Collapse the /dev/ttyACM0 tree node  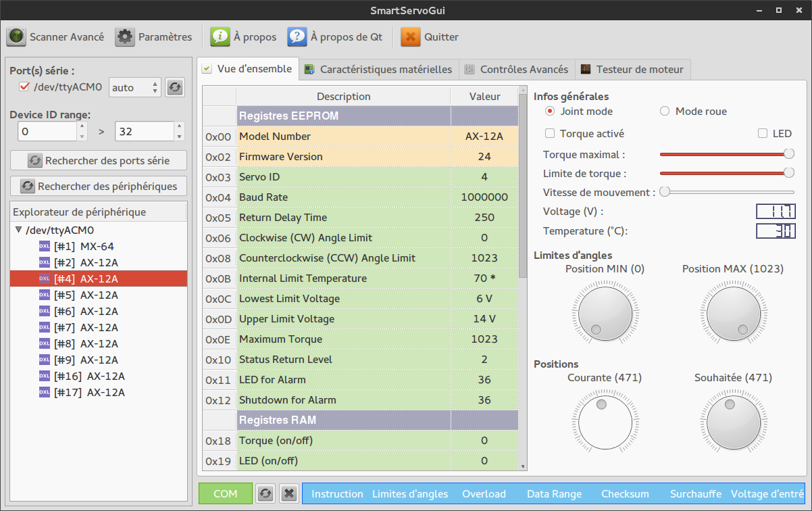19,230
